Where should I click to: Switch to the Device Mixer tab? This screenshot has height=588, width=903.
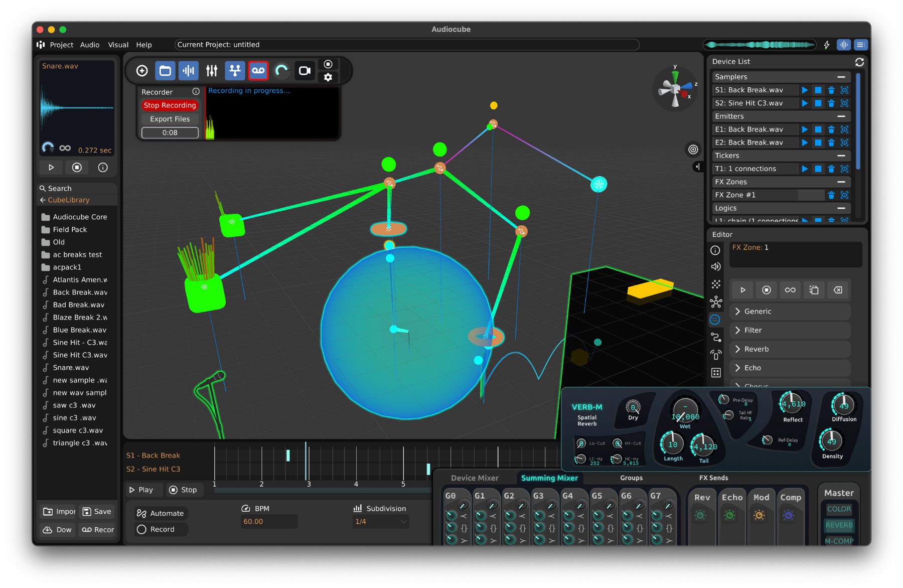[475, 478]
